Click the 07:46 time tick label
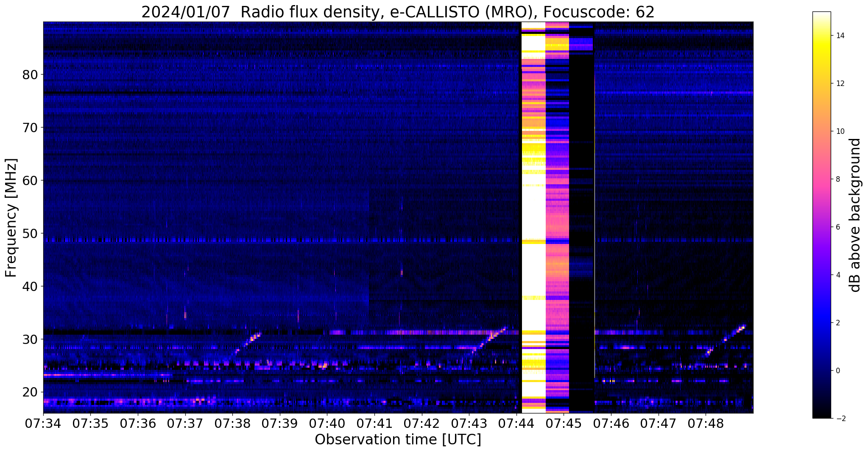The image size is (868, 452). [x=611, y=423]
